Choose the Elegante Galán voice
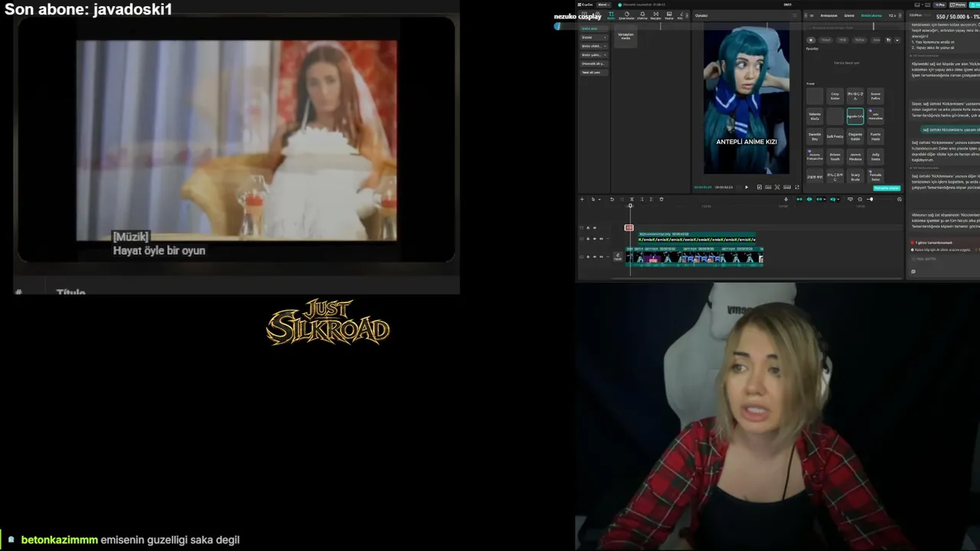Image resolution: width=980 pixels, height=551 pixels. click(855, 136)
